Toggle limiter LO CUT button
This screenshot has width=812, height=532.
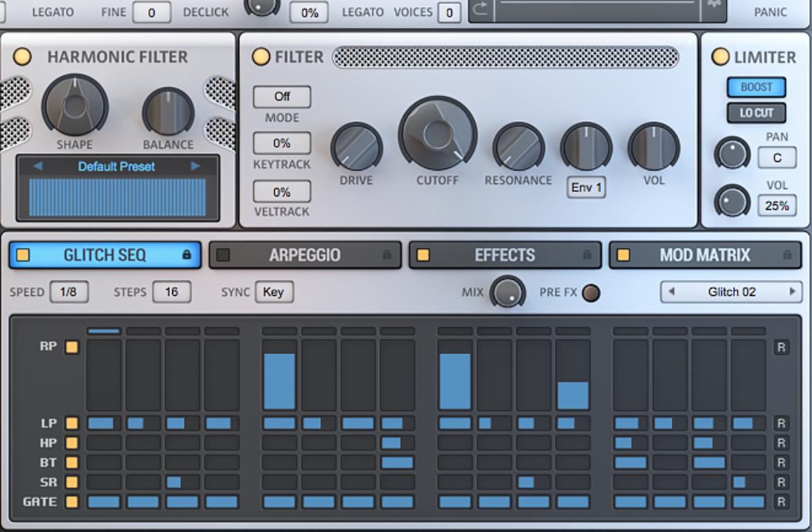756,113
